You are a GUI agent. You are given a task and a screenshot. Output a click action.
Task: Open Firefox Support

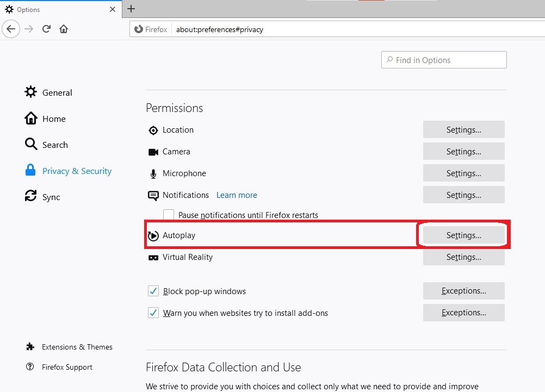coord(66,367)
